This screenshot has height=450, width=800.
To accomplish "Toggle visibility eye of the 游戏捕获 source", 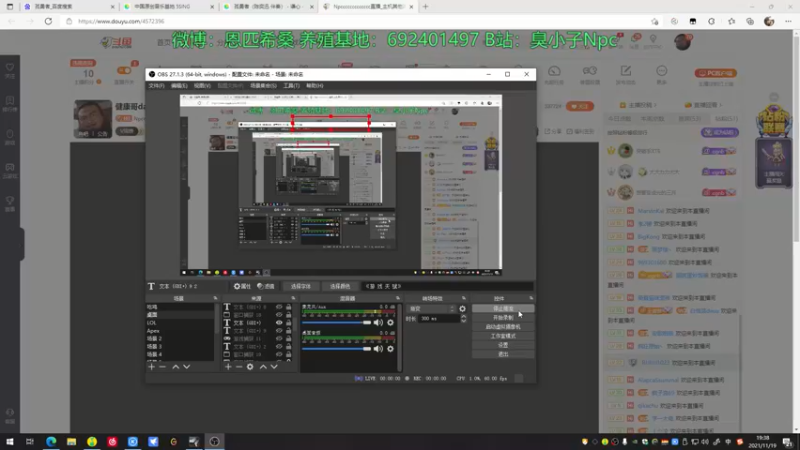I will click(x=279, y=338).
